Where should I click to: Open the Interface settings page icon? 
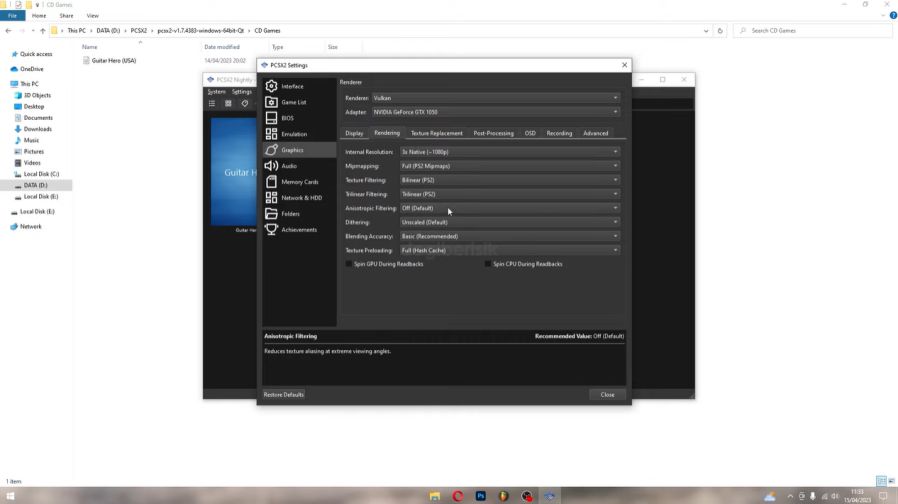click(271, 86)
